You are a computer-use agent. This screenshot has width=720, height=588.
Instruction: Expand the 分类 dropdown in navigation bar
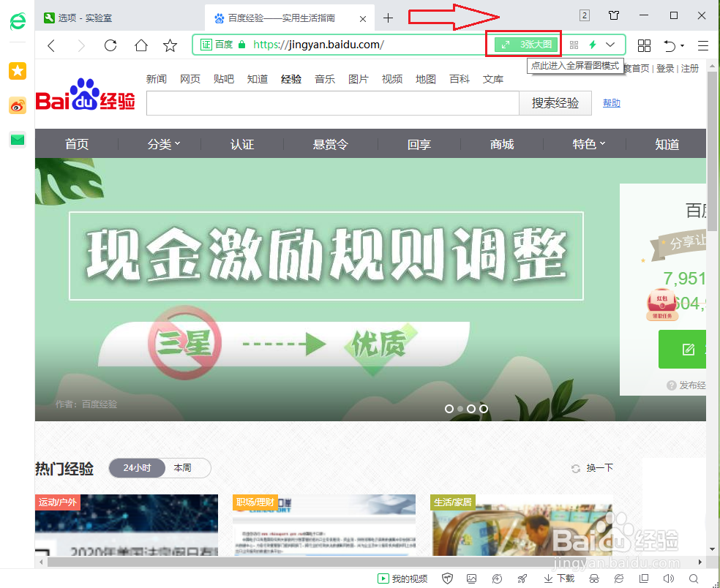click(x=162, y=144)
